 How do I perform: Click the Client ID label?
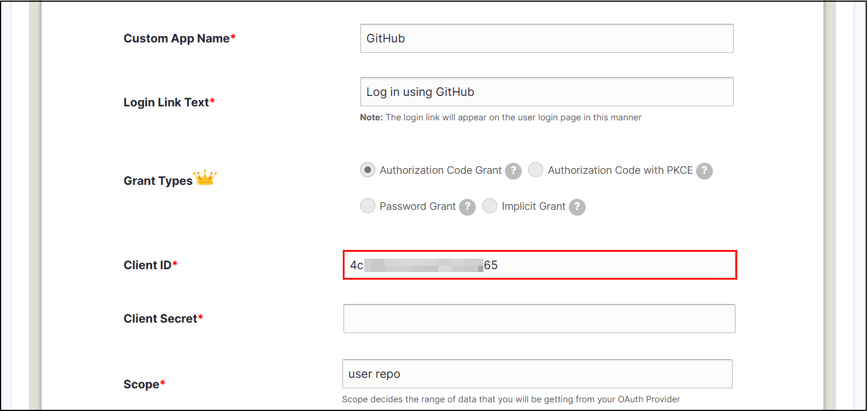coord(150,265)
